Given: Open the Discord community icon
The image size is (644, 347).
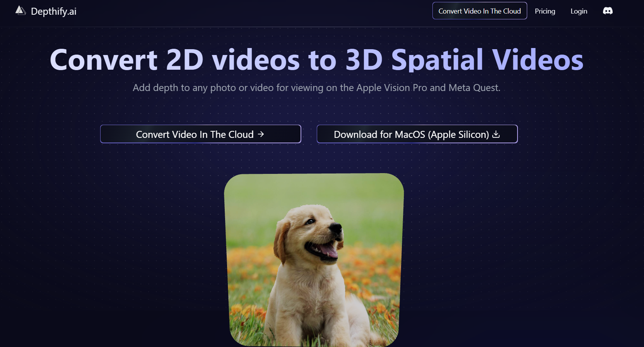Looking at the screenshot, I should click(607, 11).
